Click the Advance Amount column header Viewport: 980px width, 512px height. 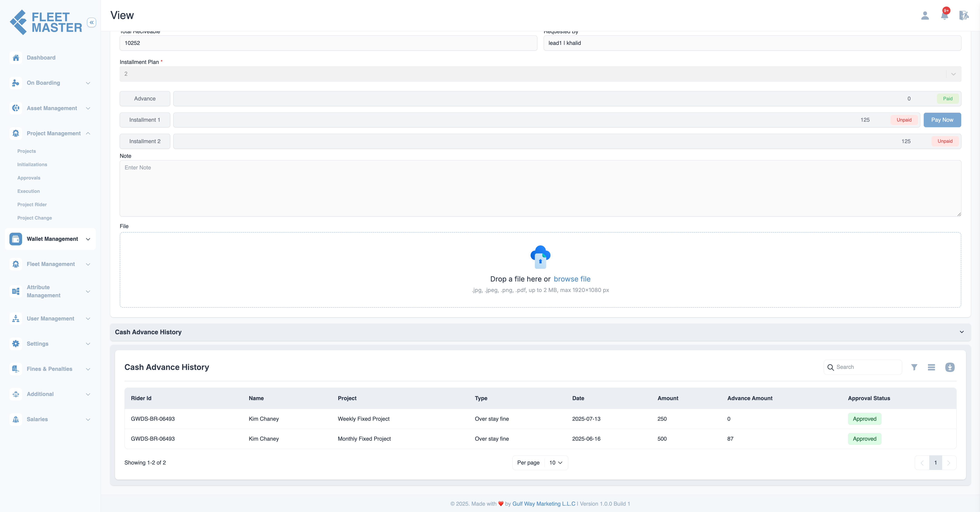pyautogui.click(x=749, y=398)
